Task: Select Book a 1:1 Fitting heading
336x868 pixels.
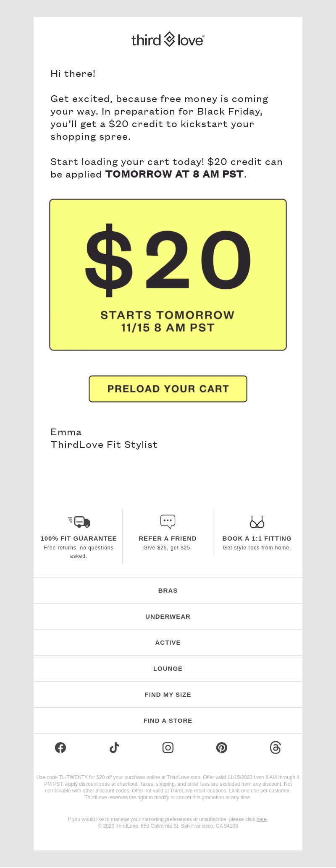Action: [257, 539]
